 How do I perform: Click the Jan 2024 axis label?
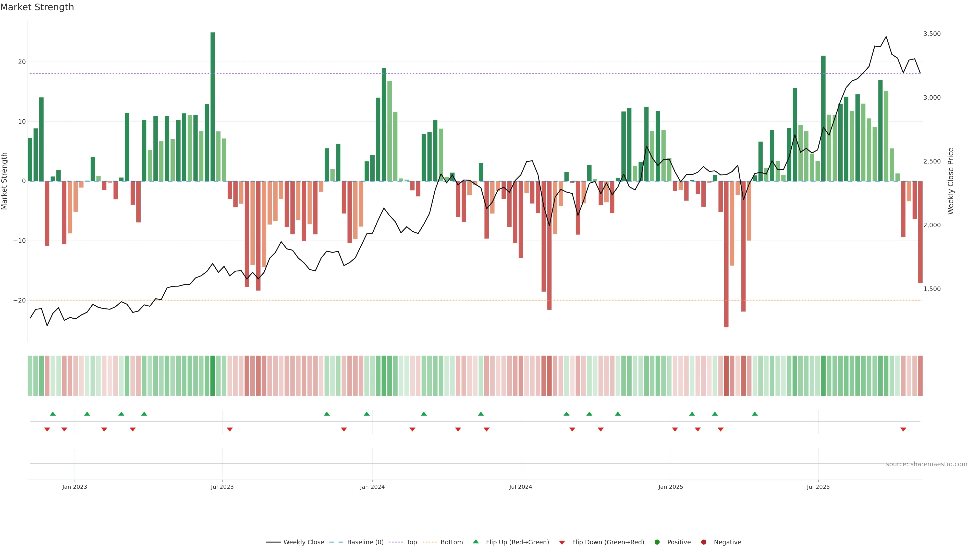[x=372, y=487]
